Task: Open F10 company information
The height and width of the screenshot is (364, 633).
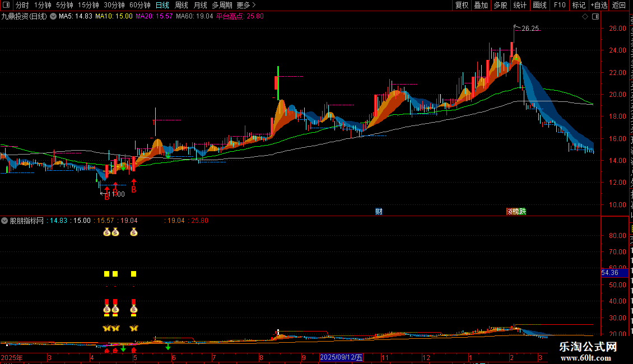Action: point(560,5)
